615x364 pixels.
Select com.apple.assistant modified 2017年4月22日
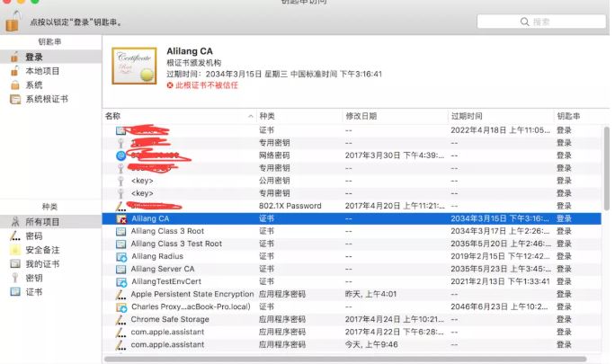point(352,332)
